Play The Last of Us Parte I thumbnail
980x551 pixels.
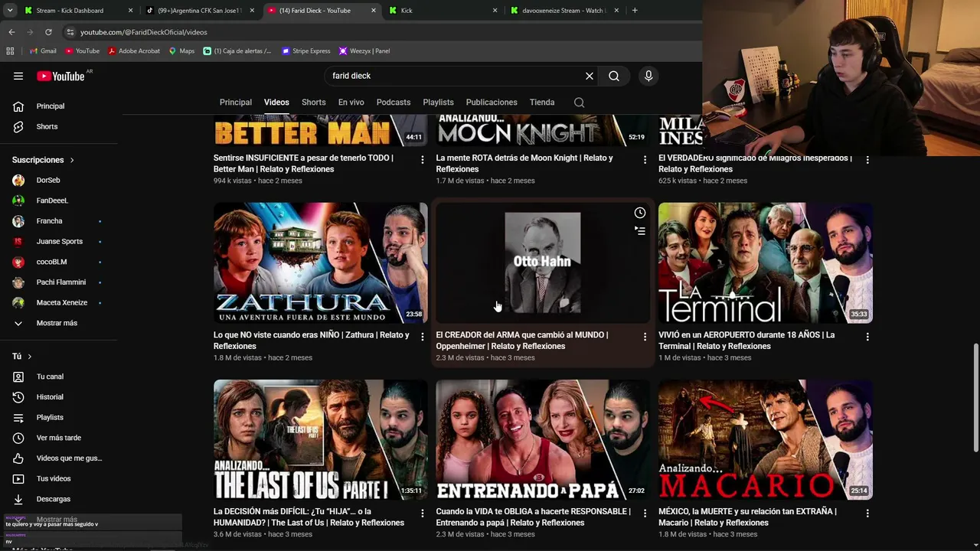pos(321,439)
